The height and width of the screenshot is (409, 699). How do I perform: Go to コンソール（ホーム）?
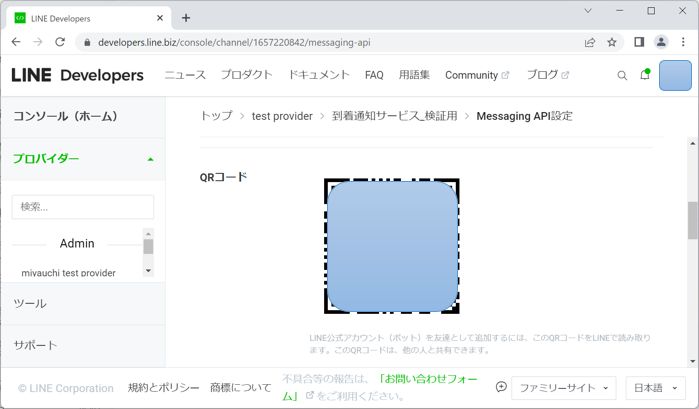pos(65,116)
